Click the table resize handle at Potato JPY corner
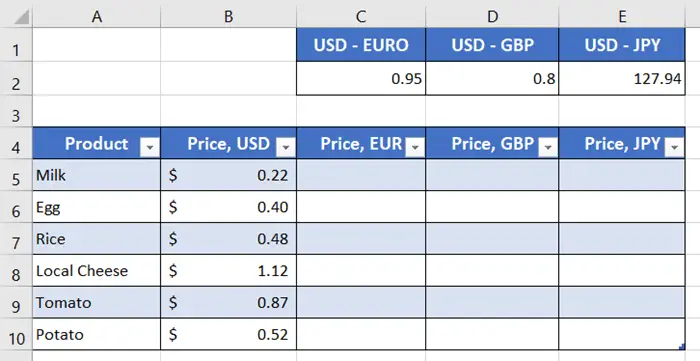The width and height of the screenshot is (700, 361). coord(682,346)
